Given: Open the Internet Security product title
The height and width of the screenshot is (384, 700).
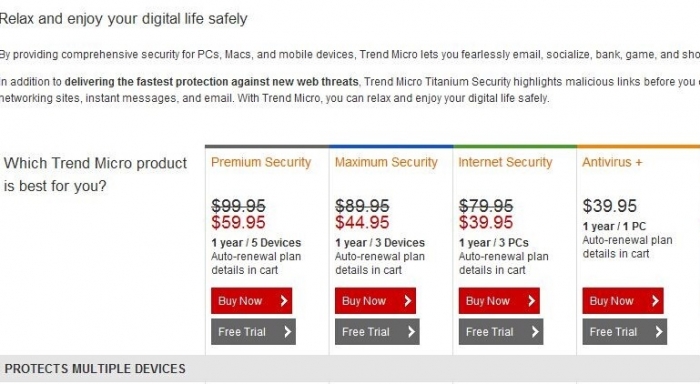Looking at the screenshot, I should pos(505,162).
